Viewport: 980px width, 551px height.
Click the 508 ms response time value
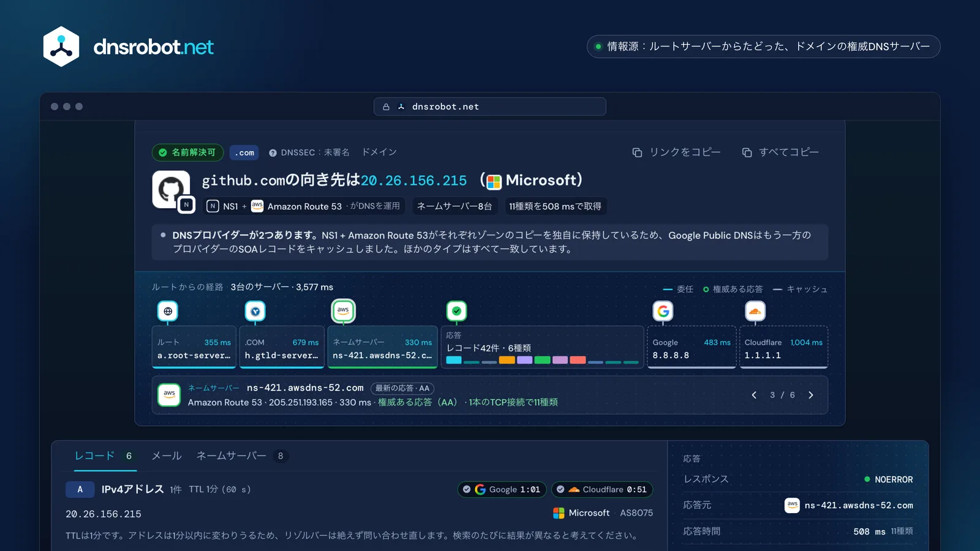pos(869,531)
